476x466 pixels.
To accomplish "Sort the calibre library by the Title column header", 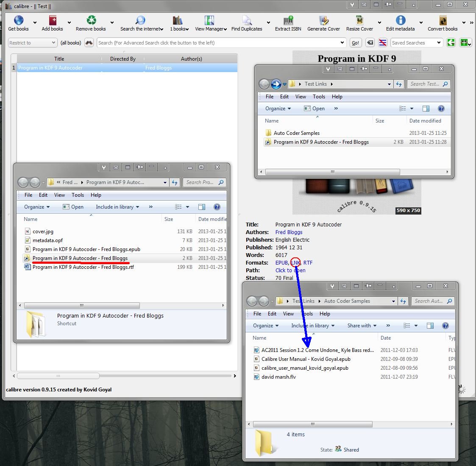I will (x=59, y=59).
